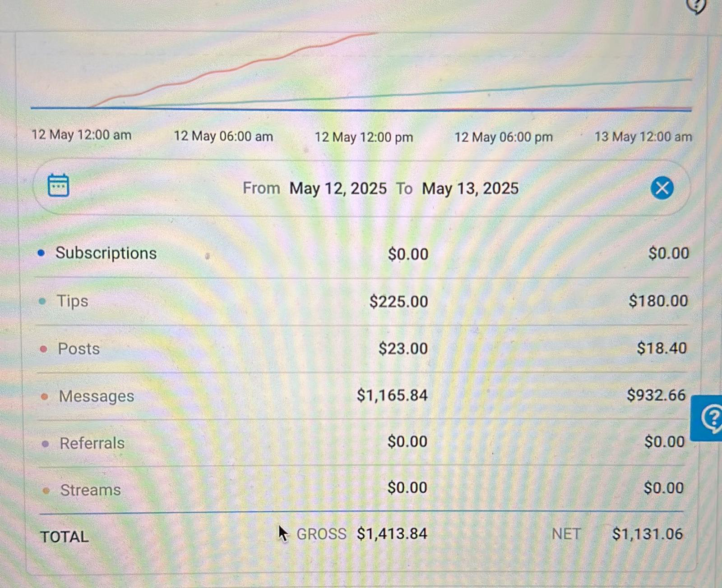The height and width of the screenshot is (588, 722).
Task: Toggle the orange Messages series dot
Action: pyautogui.click(x=44, y=396)
